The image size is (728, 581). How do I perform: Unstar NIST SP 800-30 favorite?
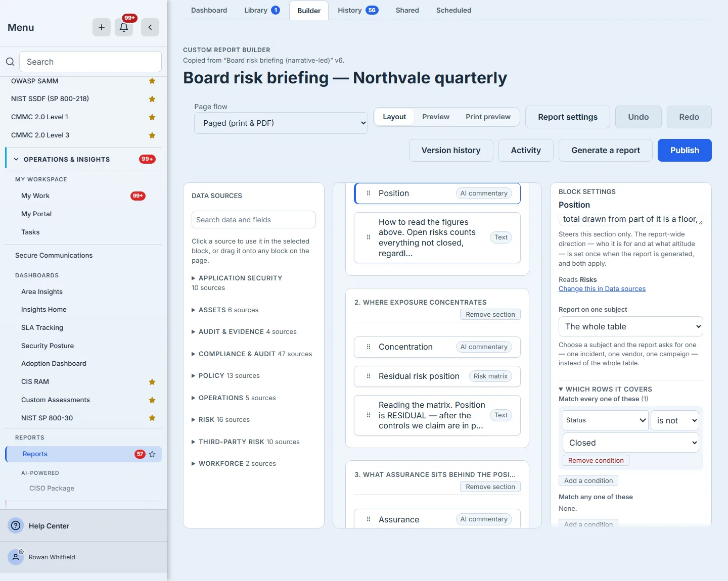click(x=152, y=418)
